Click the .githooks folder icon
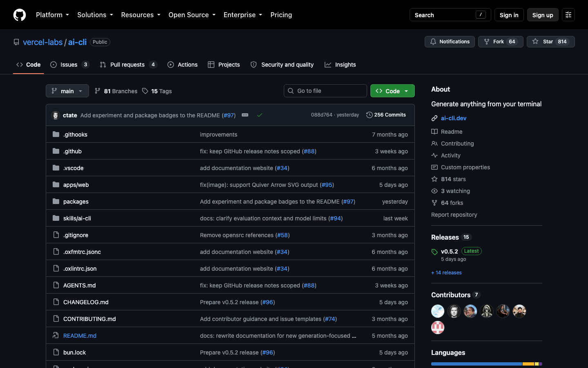The image size is (588, 368). 56,134
